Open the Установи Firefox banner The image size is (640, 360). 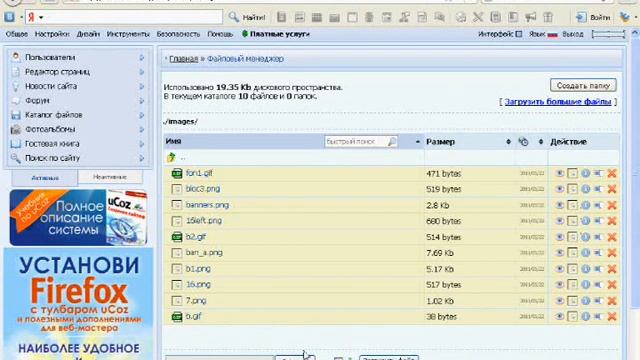click(78, 304)
